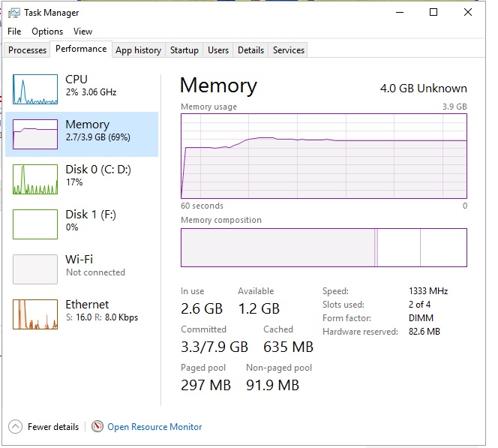Viewport: 498px width, 448px height.
Task: Switch to the App history tab
Action: click(139, 50)
